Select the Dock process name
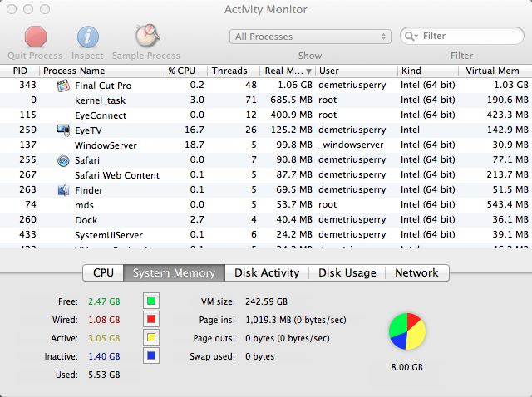The image size is (532, 397). 86,220
